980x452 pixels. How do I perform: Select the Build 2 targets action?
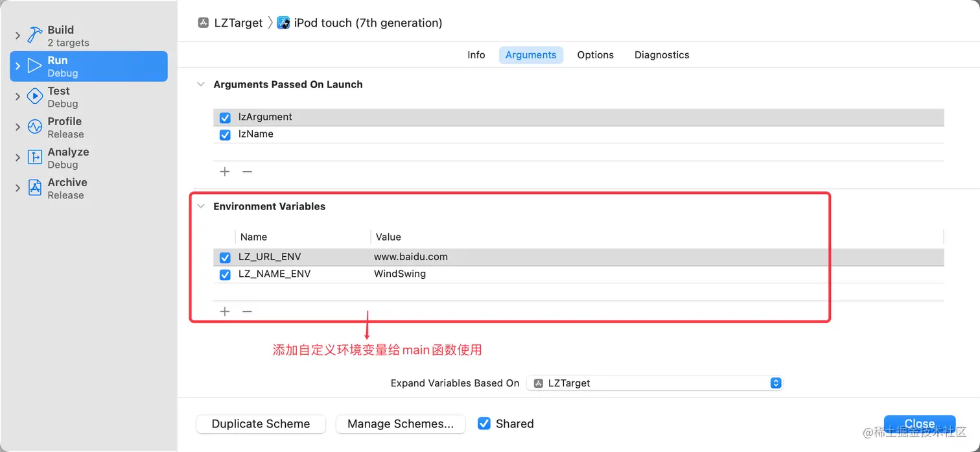point(89,36)
